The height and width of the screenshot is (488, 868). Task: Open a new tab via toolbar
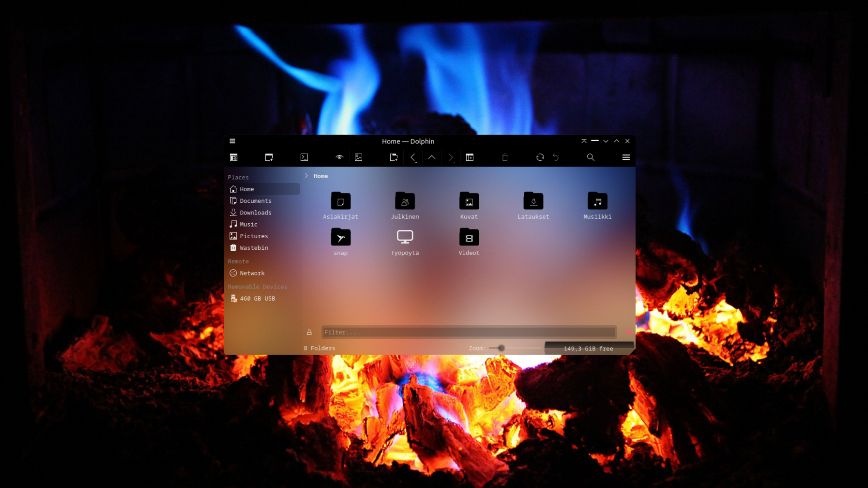269,158
